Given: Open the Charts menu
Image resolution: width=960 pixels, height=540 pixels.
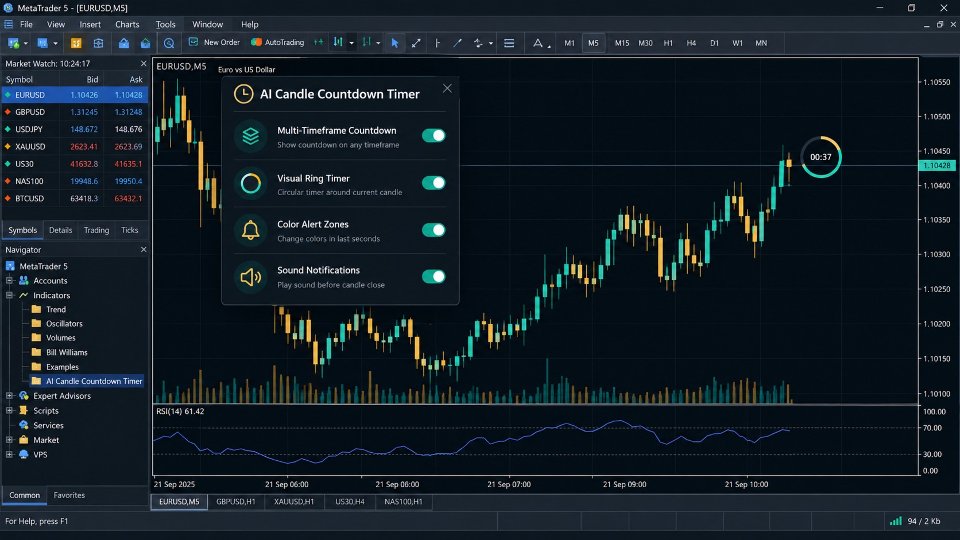Looking at the screenshot, I should 127,24.
